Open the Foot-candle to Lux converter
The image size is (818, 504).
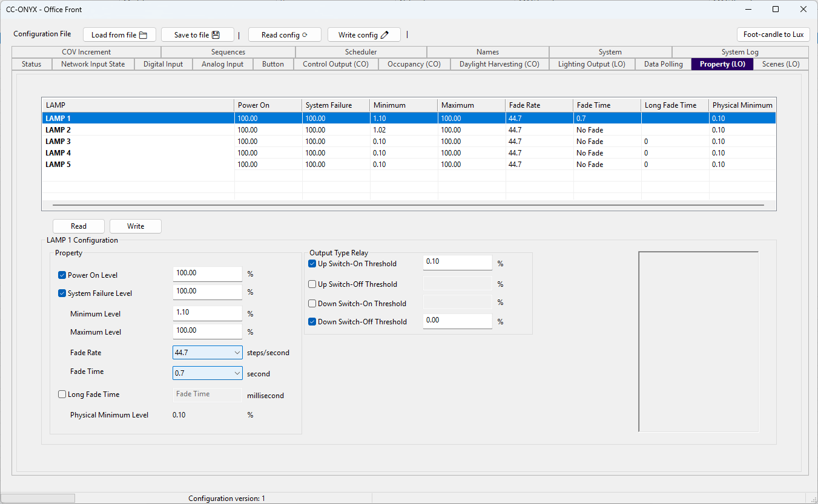coord(773,34)
